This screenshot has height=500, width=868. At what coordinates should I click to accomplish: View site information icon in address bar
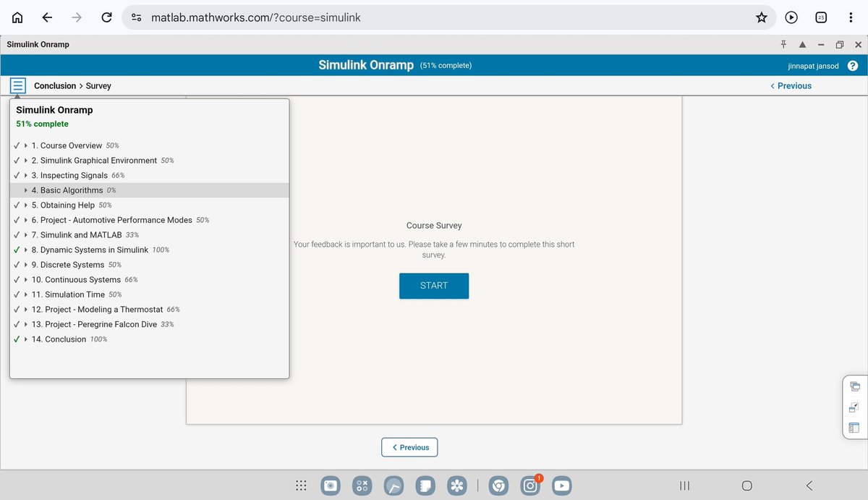point(137,17)
